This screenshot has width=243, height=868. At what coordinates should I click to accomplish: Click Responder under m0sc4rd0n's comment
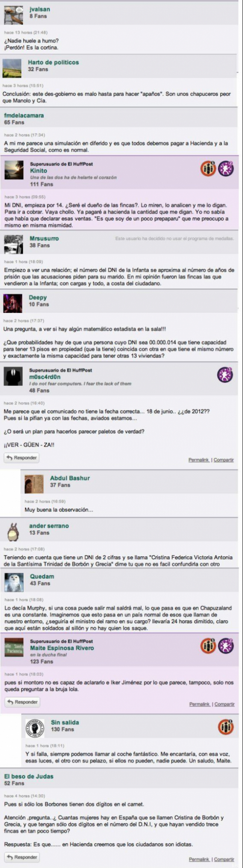(22, 458)
